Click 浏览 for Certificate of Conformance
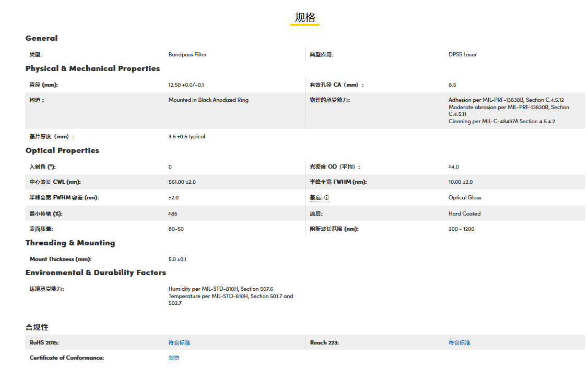Screen dimensions: 588x380 point(174,358)
